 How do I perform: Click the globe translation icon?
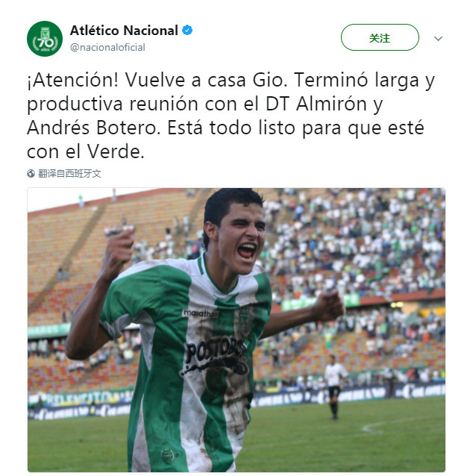click(31, 174)
